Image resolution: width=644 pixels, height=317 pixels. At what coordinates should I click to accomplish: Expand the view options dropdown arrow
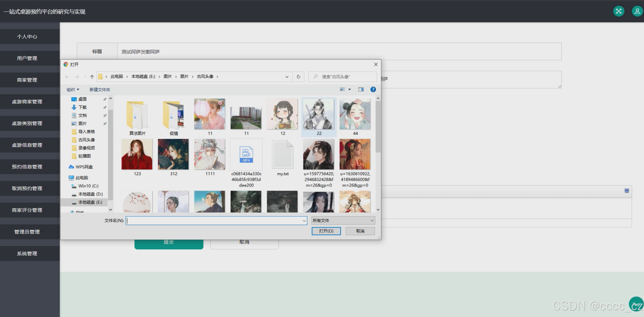coord(350,89)
